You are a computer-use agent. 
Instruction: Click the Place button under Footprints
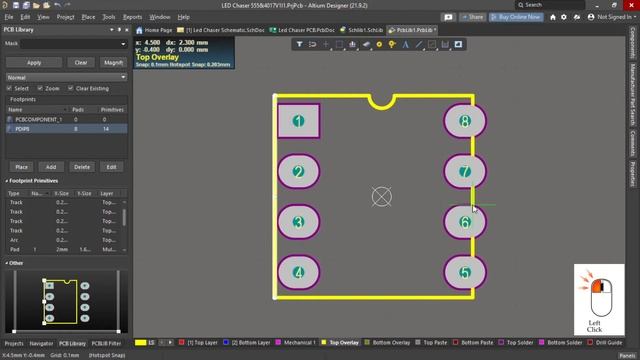21,167
